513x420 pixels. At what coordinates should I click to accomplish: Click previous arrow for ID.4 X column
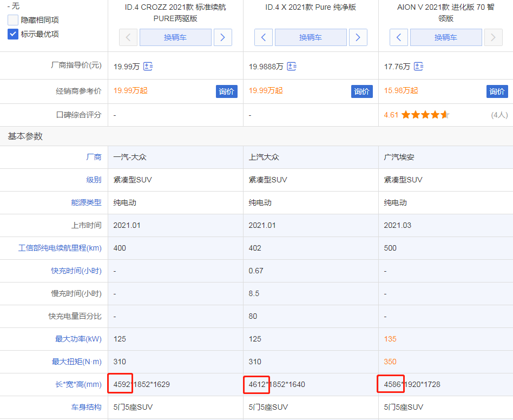264,37
